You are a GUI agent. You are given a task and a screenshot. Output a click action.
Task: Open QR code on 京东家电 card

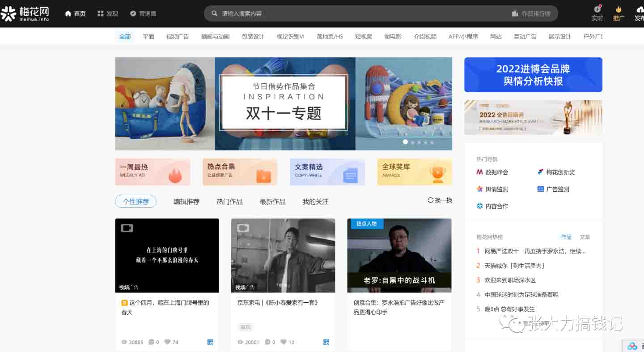point(326,342)
